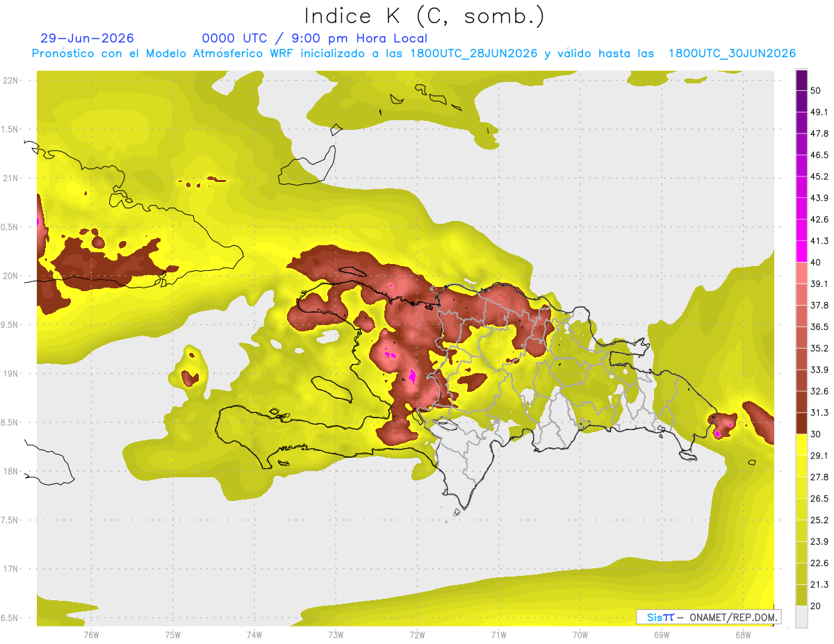Click colorbar value '49.1'

click(820, 112)
